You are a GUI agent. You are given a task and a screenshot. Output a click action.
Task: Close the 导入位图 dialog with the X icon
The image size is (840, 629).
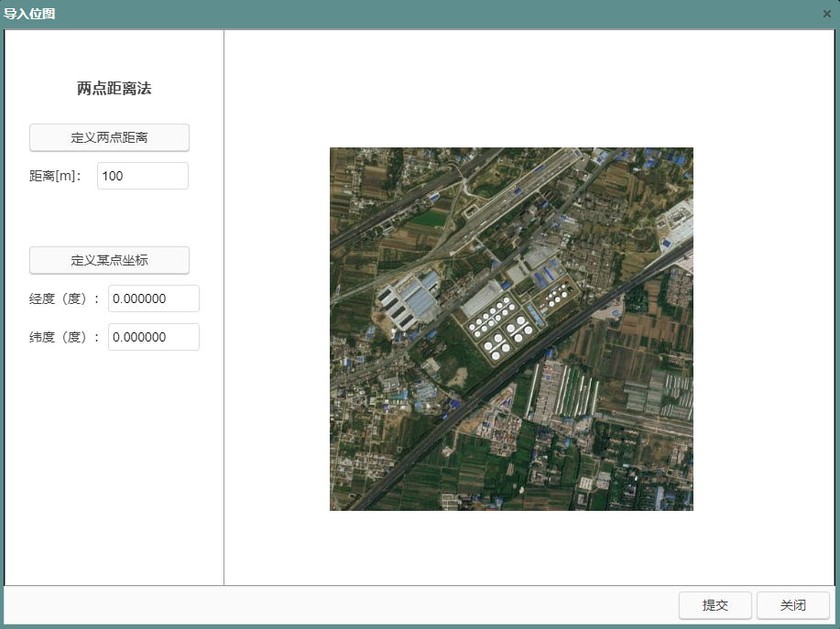(x=826, y=14)
